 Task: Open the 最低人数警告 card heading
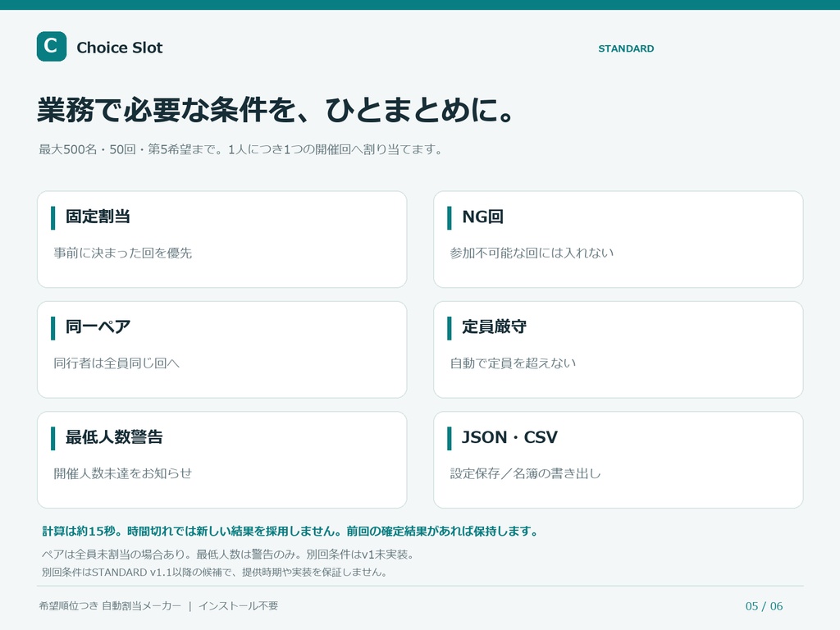click(x=114, y=436)
